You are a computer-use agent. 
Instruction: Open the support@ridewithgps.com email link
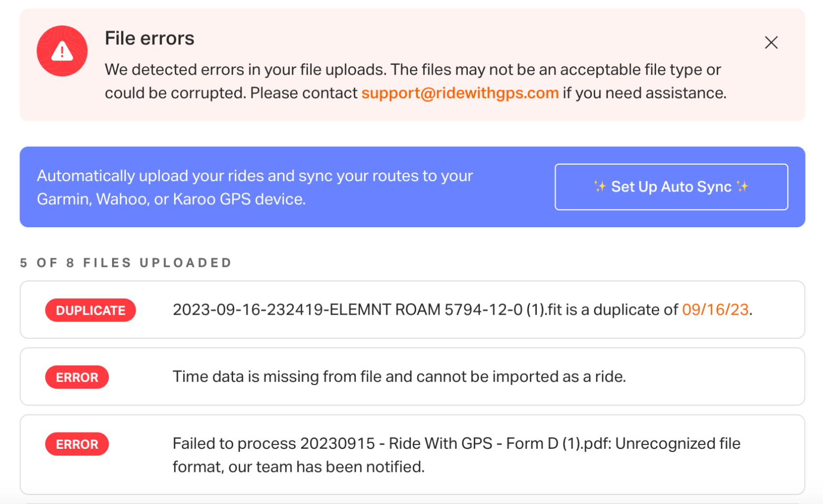459,93
